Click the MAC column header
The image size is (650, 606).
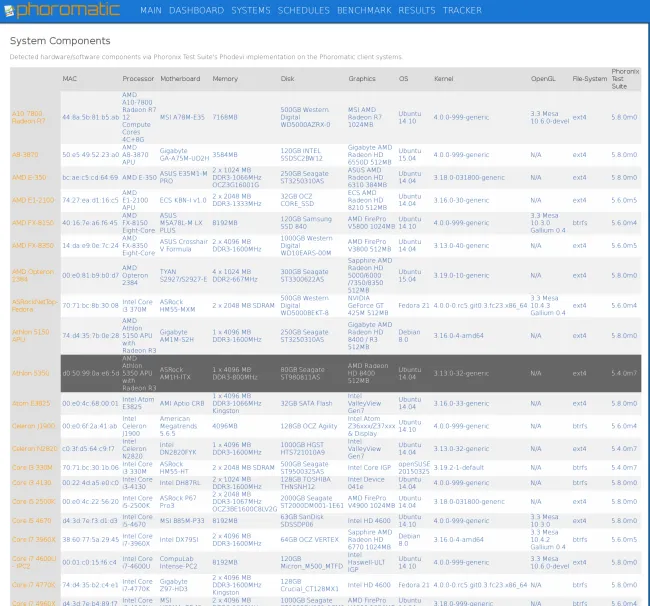pos(70,79)
